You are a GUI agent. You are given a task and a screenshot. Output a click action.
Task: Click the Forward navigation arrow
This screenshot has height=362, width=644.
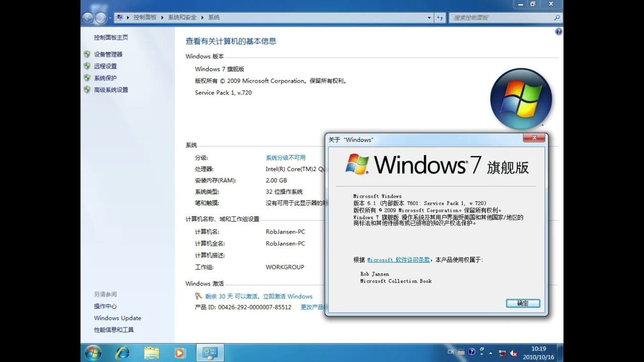101,18
